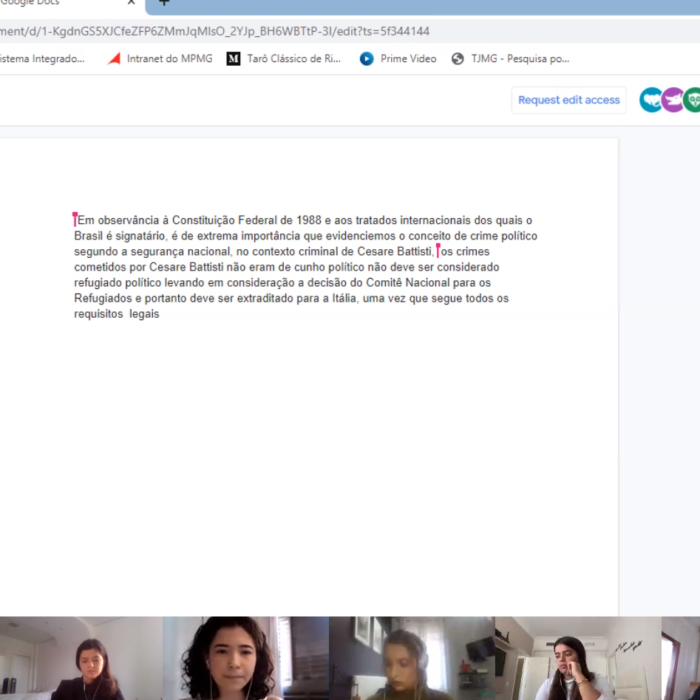Click the blue collaborator avatar

coord(651,100)
